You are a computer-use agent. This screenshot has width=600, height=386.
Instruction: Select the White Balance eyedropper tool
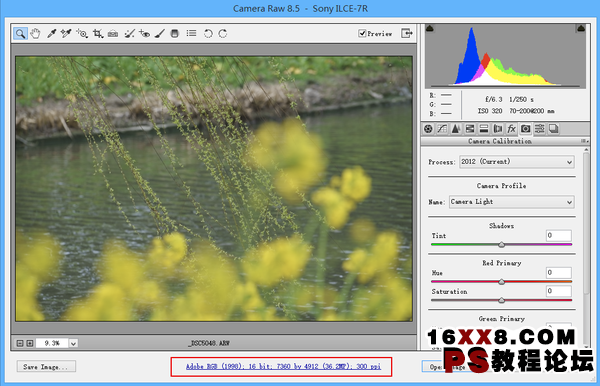point(51,34)
